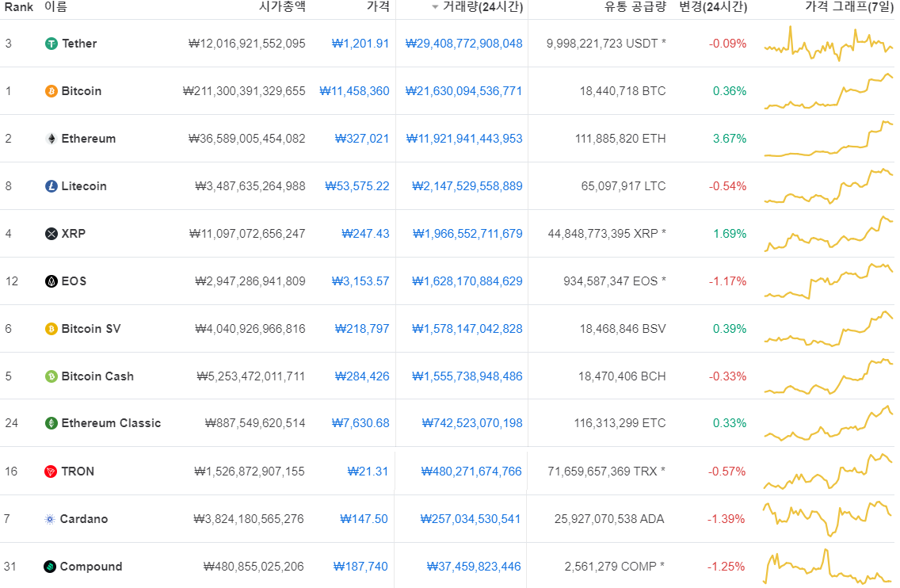The height and width of the screenshot is (588, 900).
Task: Click XRP price ₩247.43
Action: click(365, 234)
